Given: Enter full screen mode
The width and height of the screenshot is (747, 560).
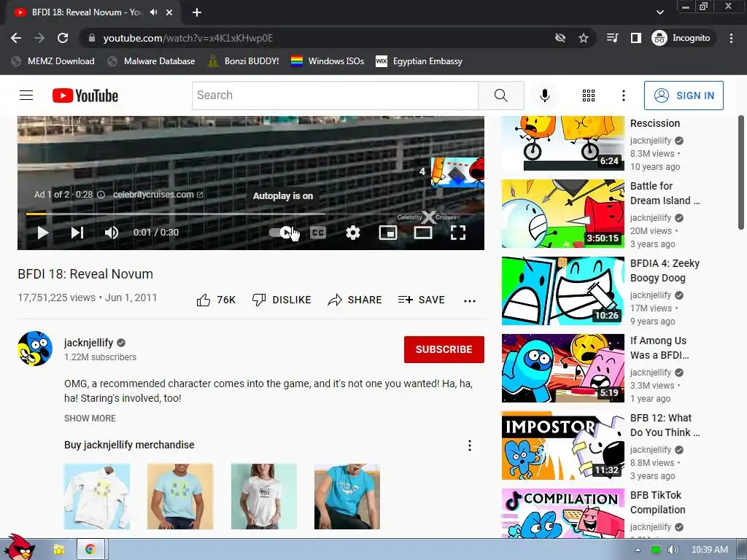Looking at the screenshot, I should pyautogui.click(x=458, y=233).
